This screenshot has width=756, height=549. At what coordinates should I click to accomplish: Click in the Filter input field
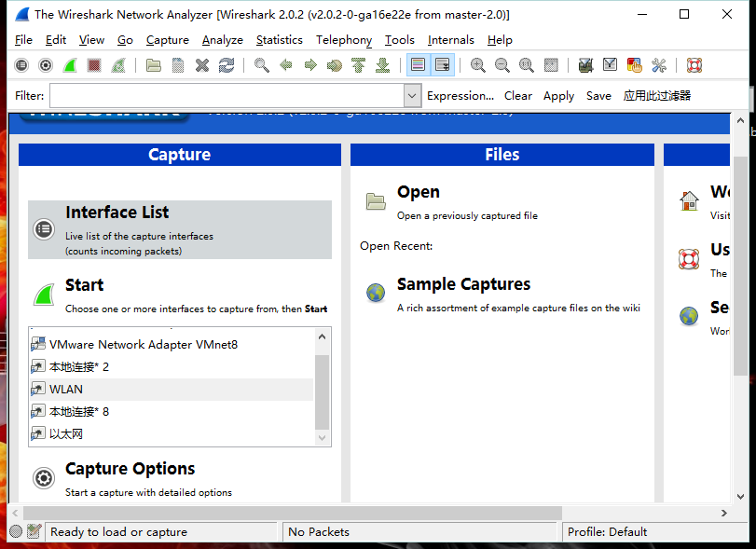coord(227,95)
